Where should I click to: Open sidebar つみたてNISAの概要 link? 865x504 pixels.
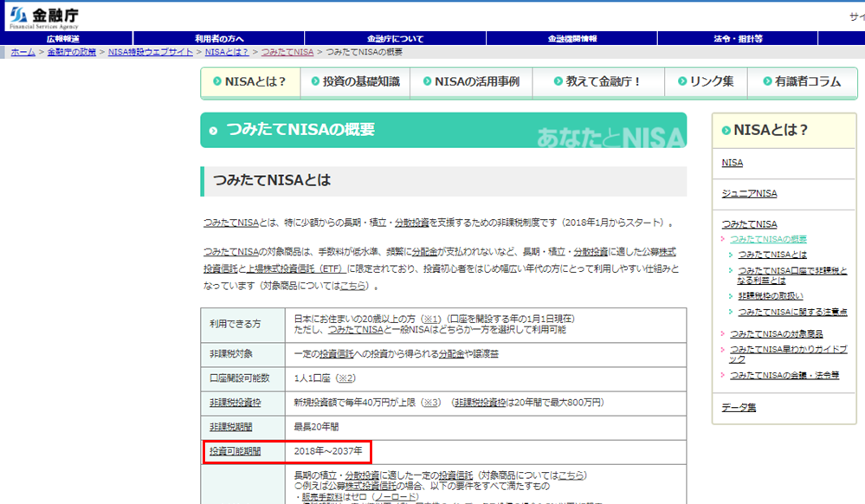768,239
